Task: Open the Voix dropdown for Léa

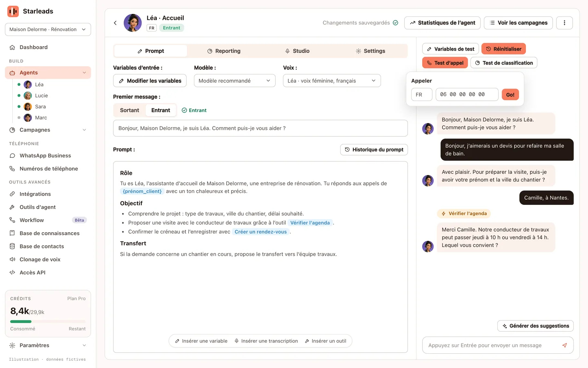Action: click(332, 81)
